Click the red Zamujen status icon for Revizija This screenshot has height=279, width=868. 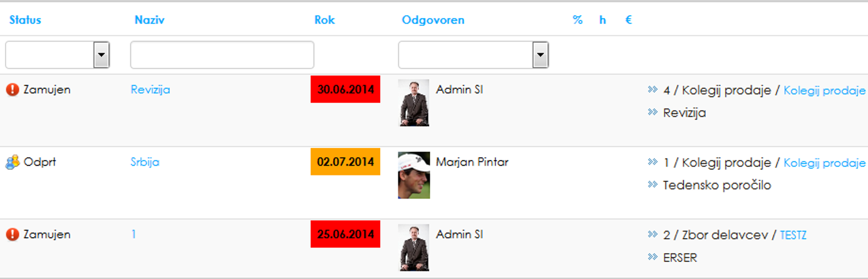(13, 90)
